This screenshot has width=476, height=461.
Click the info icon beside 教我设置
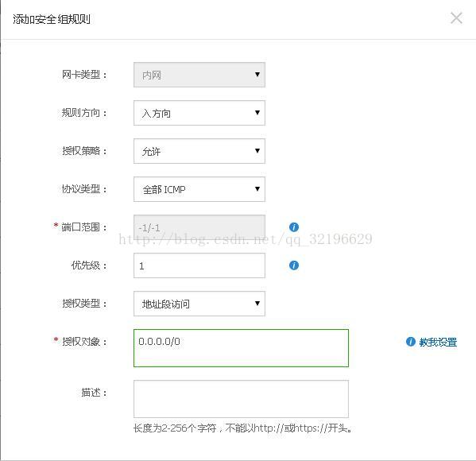point(410,342)
